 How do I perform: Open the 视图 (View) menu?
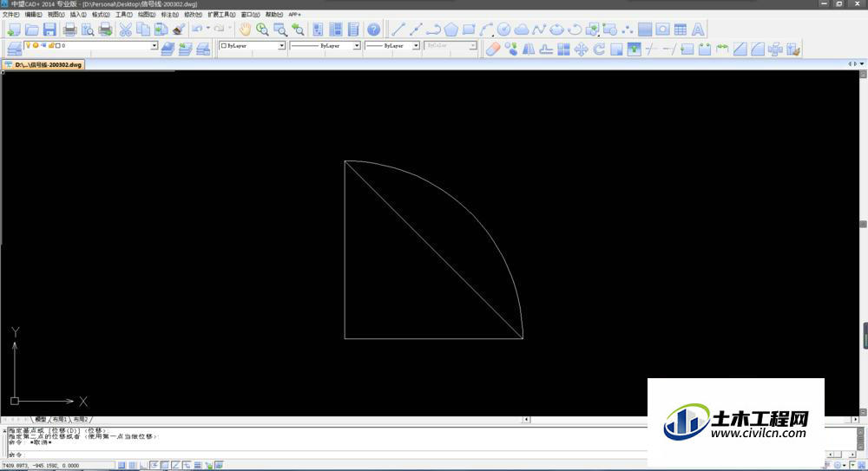click(56, 15)
